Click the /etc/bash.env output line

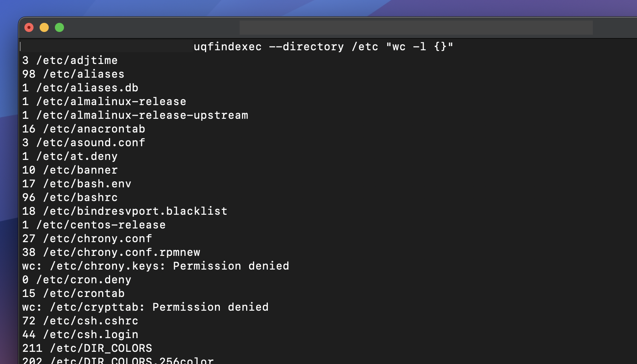click(x=77, y=184)
